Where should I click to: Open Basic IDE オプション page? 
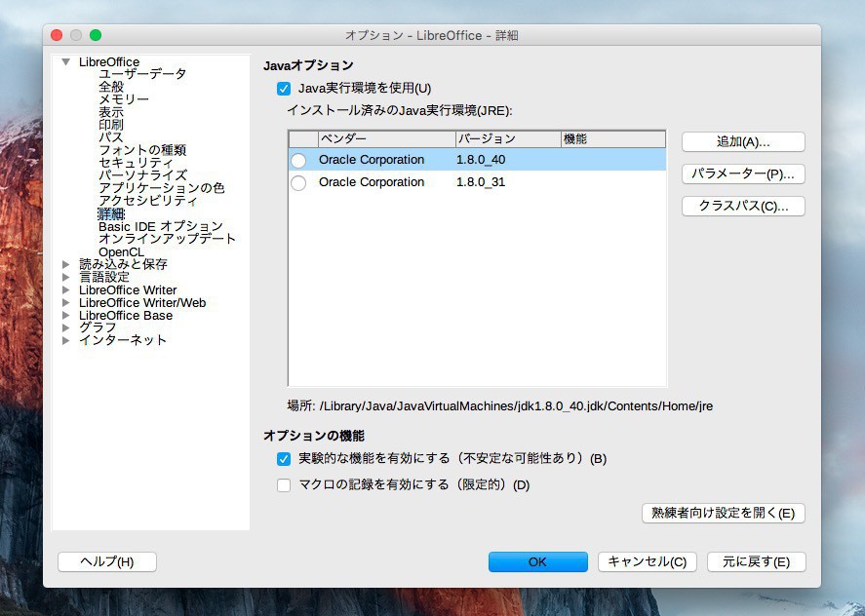click(x=161, y=227)
